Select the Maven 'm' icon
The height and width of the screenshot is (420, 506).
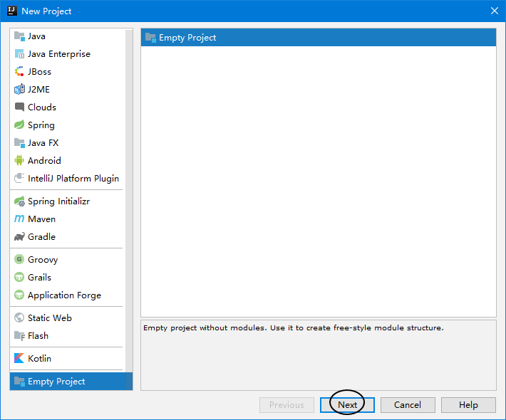click(x=19, y=219)
